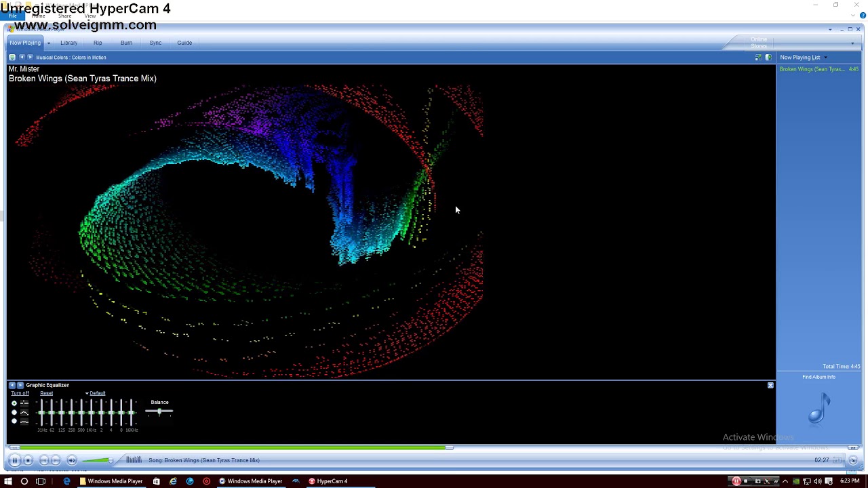Click the visualization name Musical Colors

coord(71,58)
